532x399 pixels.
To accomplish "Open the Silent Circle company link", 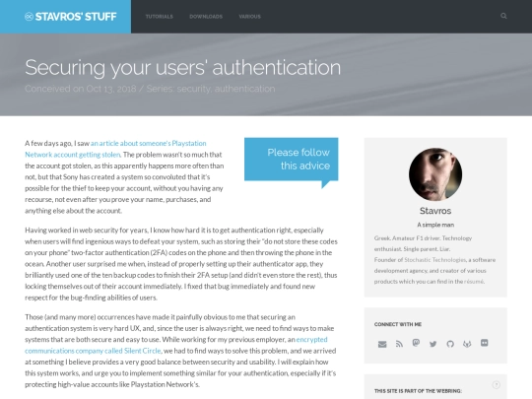I will tap(176, 345).
